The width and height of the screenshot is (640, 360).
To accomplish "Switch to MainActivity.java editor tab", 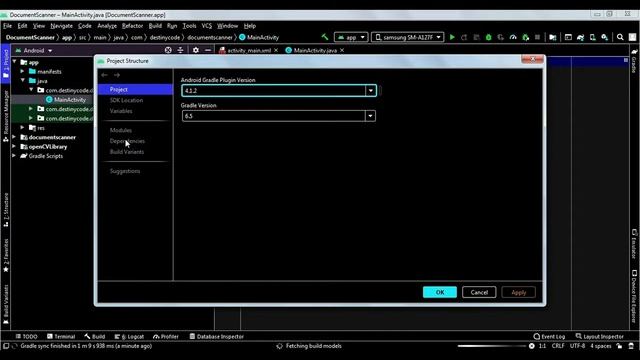I will coord(314,50).
